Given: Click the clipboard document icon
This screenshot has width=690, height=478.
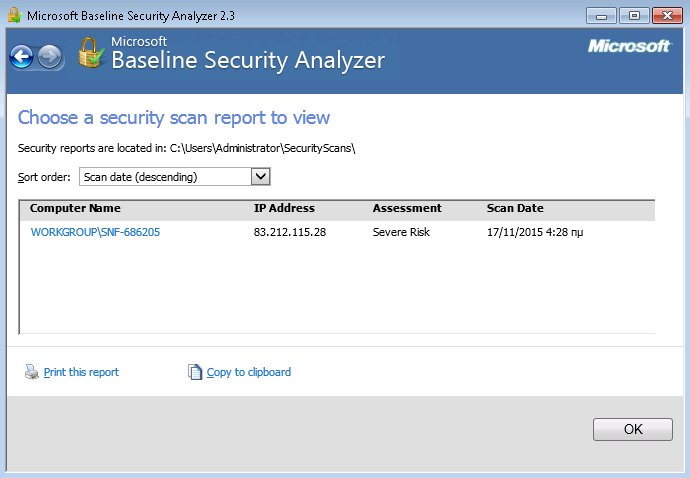Looking at the screenshot, I should tap(195, 372).
